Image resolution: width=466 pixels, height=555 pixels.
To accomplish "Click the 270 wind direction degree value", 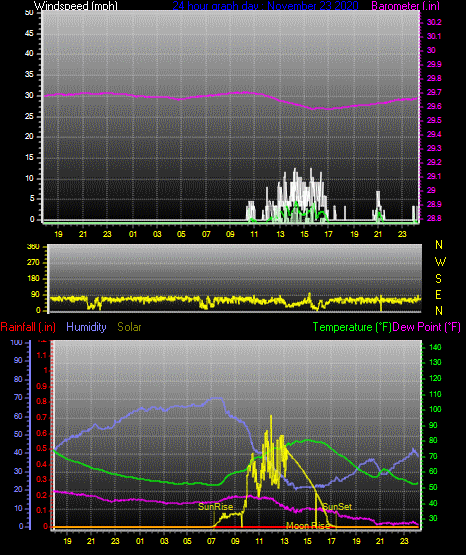I will pos(33,263).
